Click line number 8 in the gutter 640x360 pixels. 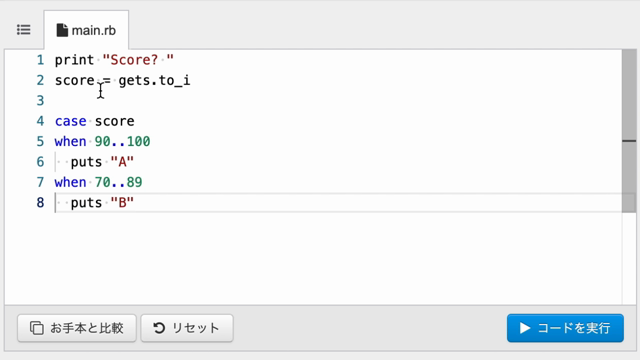40,202
